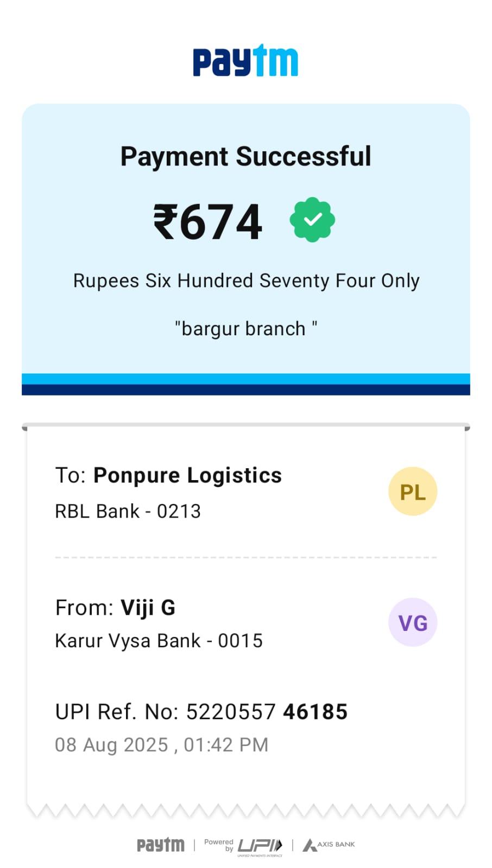Tap the PL recipient avatar
Viewport: 492px width, 868px height.
tap(413, 492)
